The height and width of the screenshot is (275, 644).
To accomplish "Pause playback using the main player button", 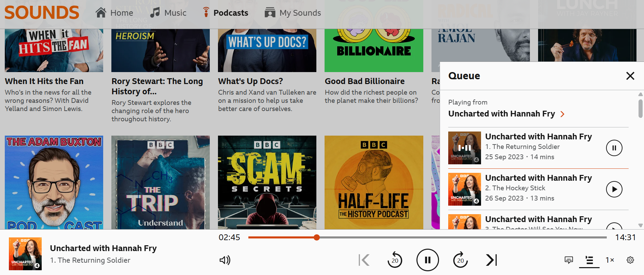I will tap(427, 260).
